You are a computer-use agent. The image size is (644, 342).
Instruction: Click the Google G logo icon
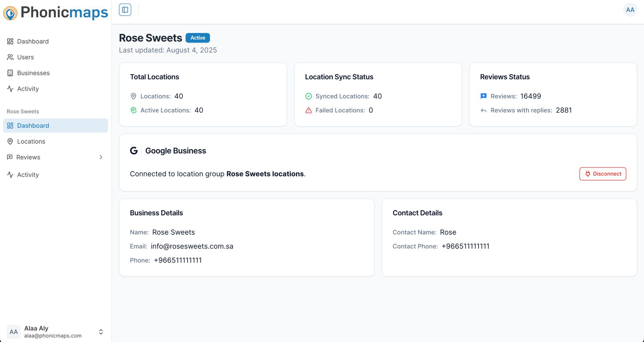click(134, 151)
